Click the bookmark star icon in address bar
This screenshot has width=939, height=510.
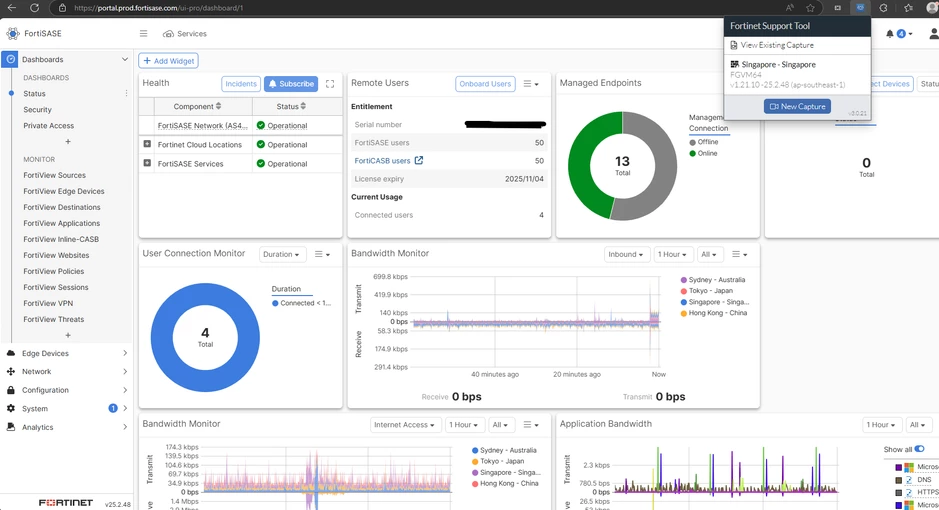point(810,8)
